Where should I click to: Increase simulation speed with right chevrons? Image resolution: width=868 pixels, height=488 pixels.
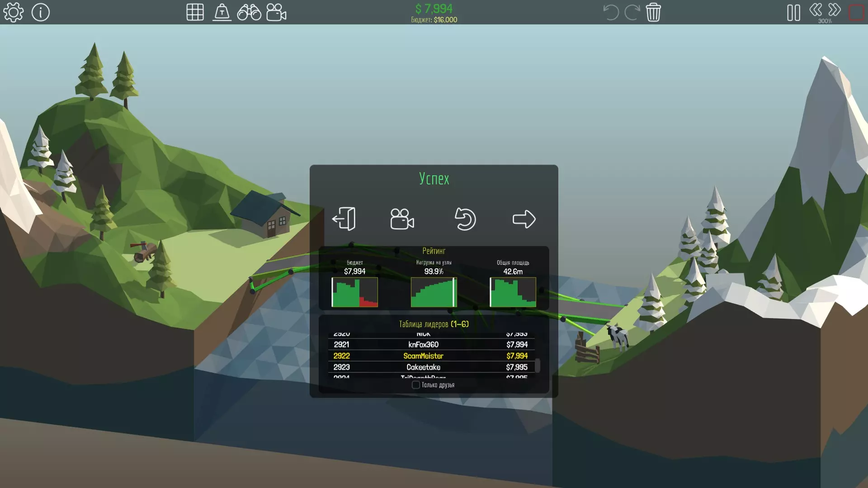tap(835, 10)
